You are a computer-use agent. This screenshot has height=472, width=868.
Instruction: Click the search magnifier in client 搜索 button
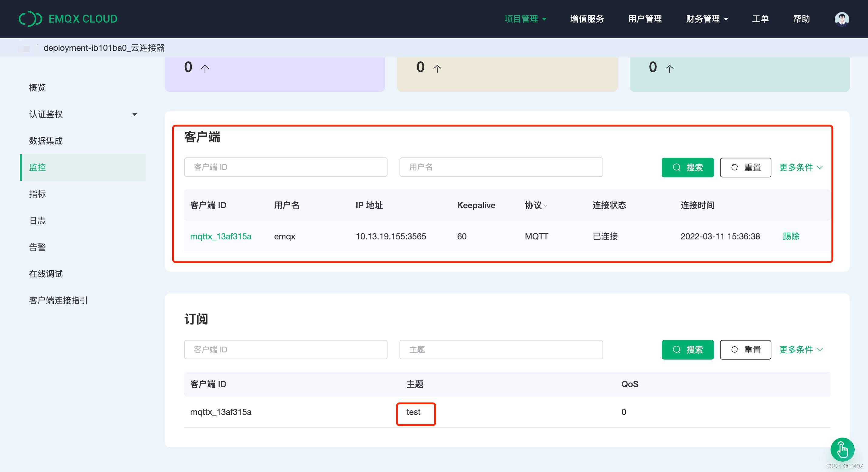[x=677, y=167]
